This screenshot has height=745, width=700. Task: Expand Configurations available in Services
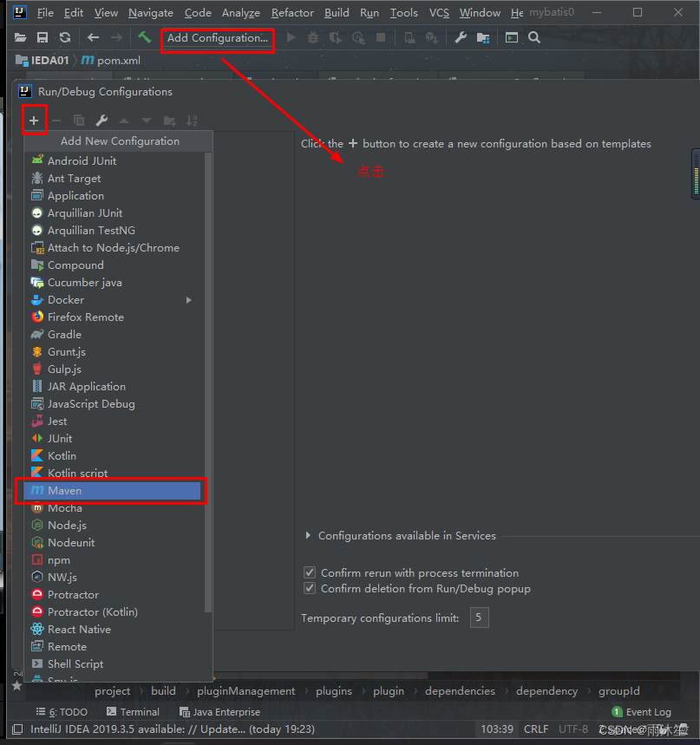coord(308,535)
